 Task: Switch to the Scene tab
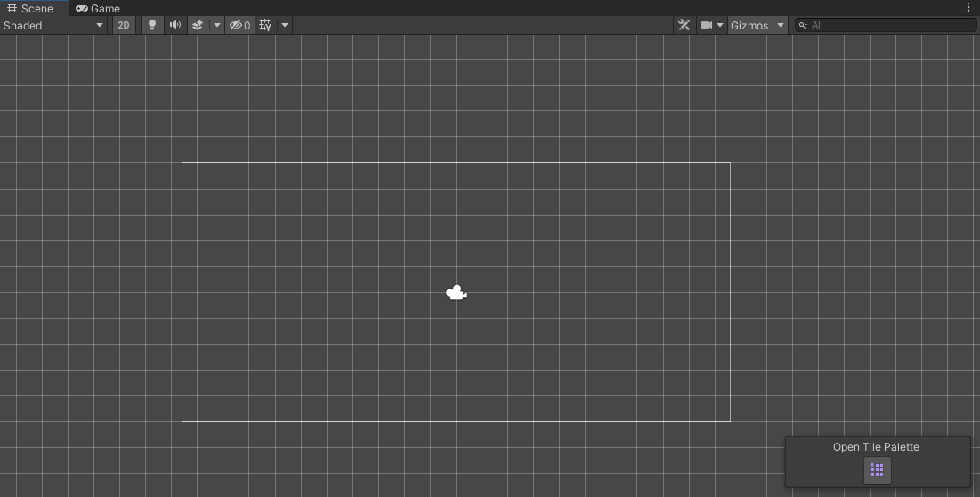click(30, 8)
